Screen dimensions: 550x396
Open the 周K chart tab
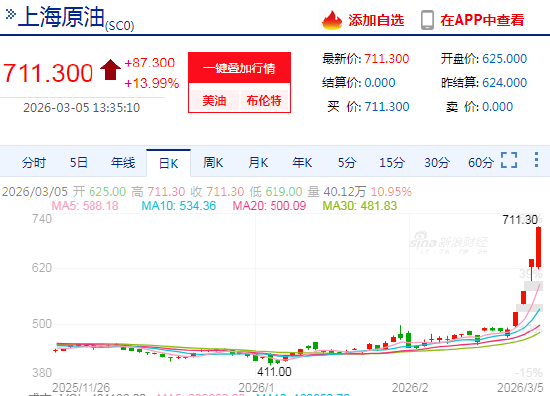(x=213, y=163)
